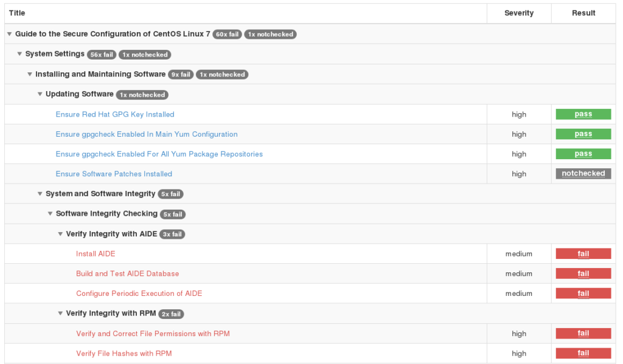The image size is (623, 364).
Task: Select Verify Integrity with AIDE group title
Action: (111, 234)
